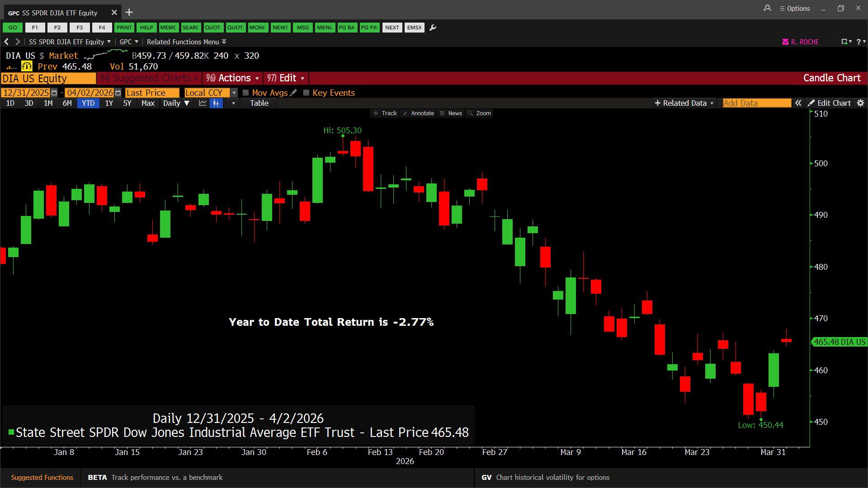
Task: Click the people search icon
Action: click(x=767, y=8)
